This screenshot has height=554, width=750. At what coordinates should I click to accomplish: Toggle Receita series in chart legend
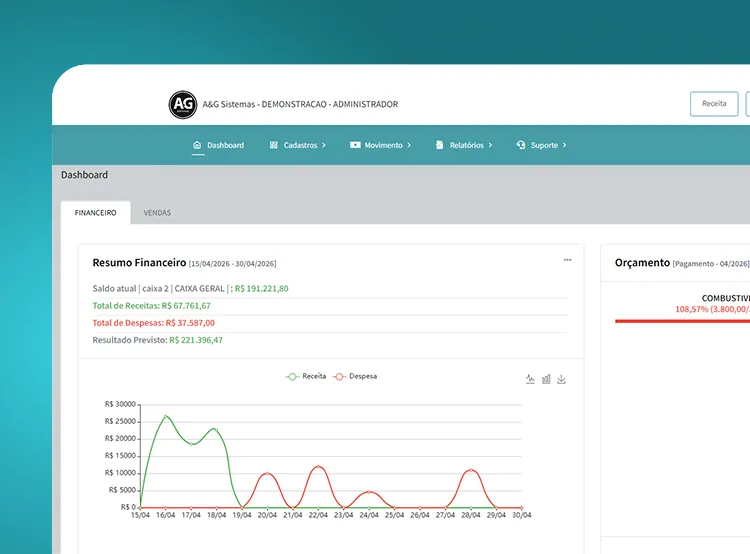pos(306,377)
